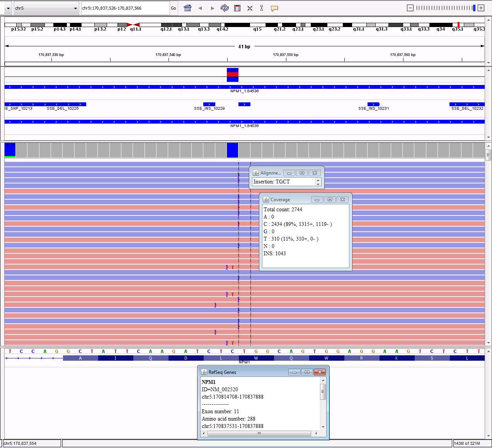Open the chr5 chromosome dropdown
The height and width of the screenshot is (448, 492).
click(x=46, y=8)
